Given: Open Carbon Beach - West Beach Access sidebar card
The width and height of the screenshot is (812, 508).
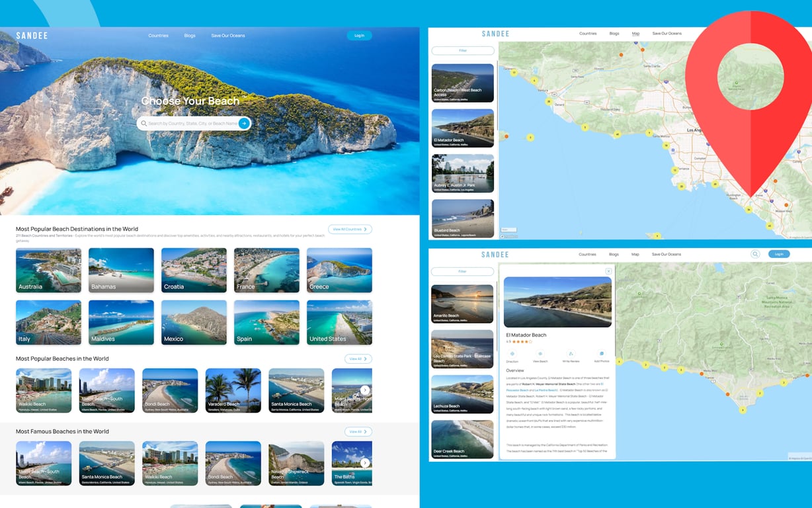Looking at the screenshot, I should 463,83.
